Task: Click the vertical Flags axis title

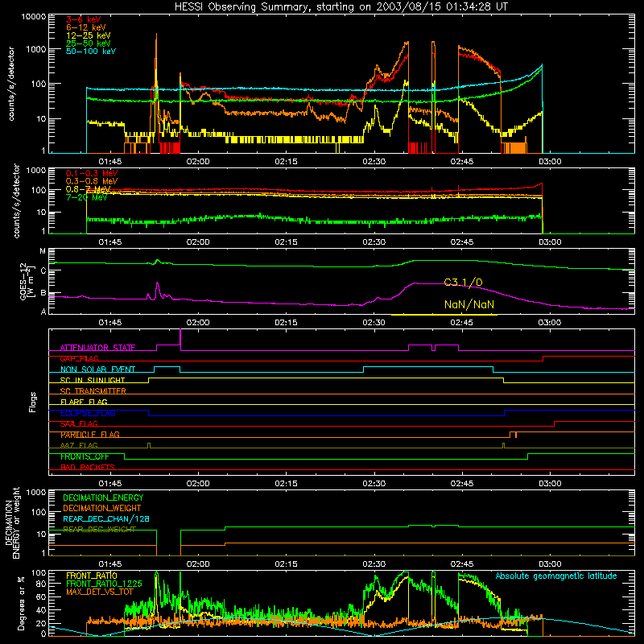Action: point(33,402)
